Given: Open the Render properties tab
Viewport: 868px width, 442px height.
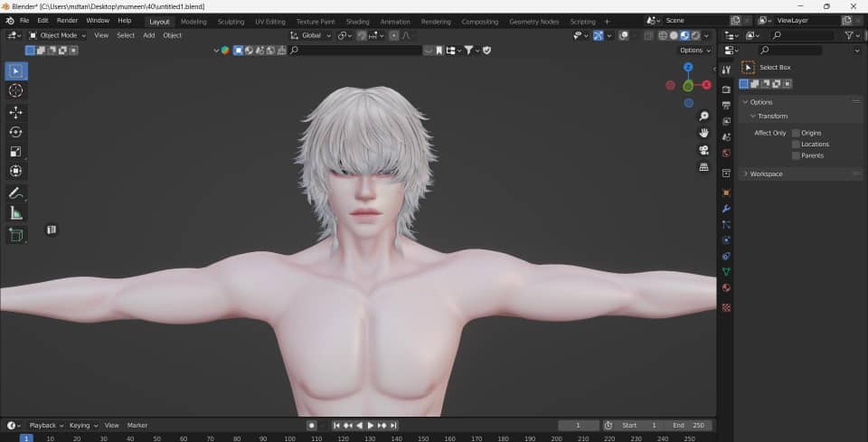Looking at the screenshot, I should pyautogui.click(x=726, y=89).
